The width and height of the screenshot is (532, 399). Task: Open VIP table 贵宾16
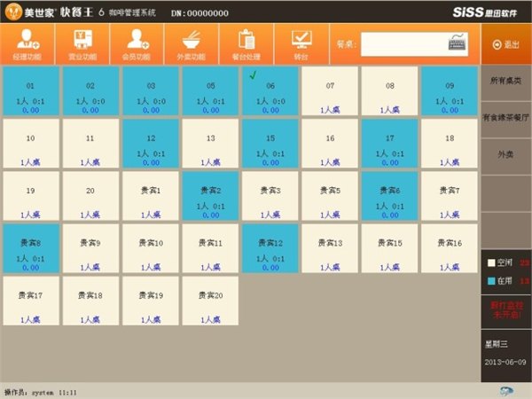click(x=450, y=248)
